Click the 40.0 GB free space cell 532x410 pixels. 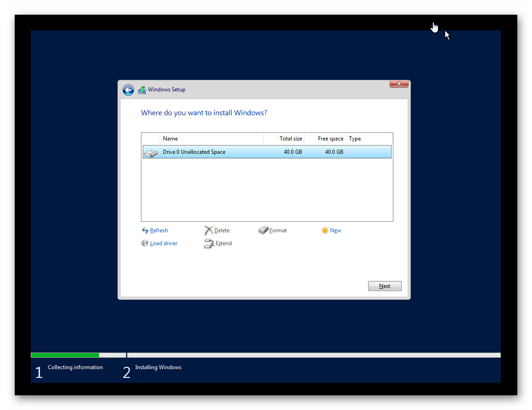point(334,152)
